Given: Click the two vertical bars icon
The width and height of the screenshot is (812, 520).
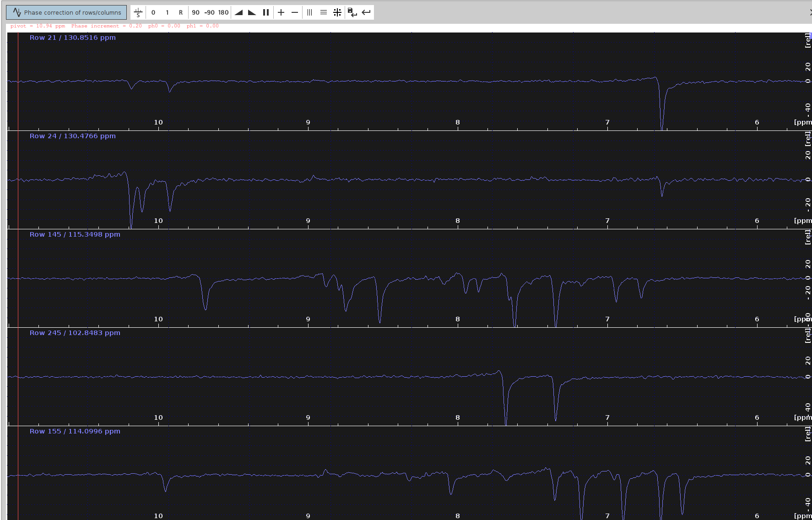Looking at the screenshot, I should coord(265,12).
